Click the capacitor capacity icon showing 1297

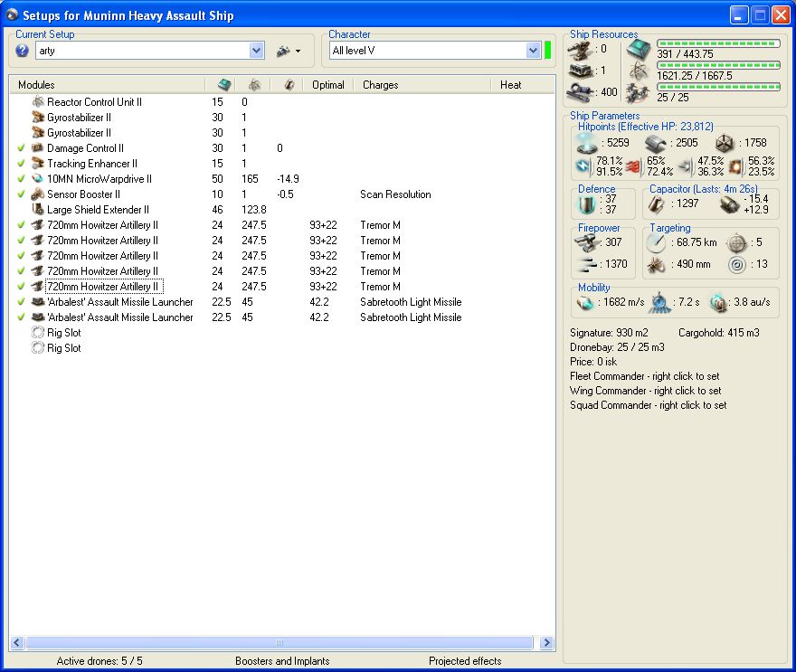click(656, 204)
